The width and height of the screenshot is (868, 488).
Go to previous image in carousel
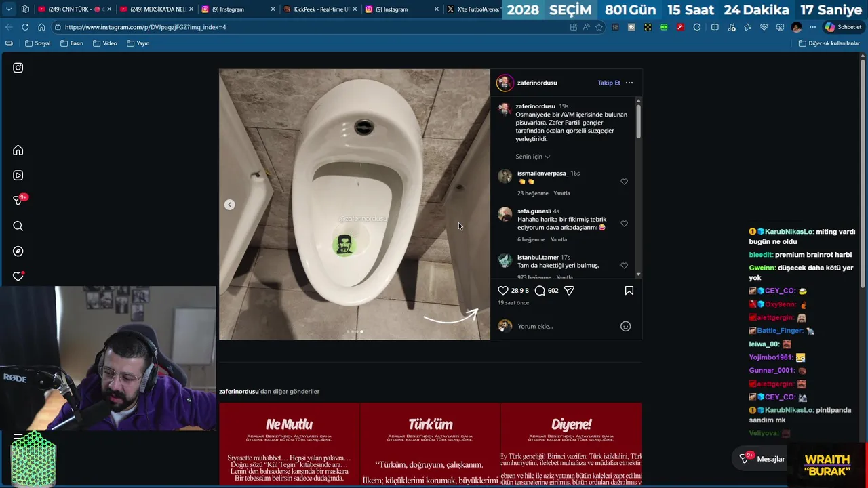pyautogui.click(x=230, y=205)
